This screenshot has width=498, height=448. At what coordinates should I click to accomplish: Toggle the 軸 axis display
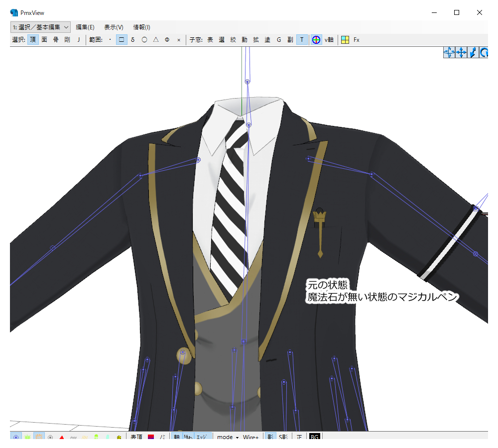pos(177,437)
